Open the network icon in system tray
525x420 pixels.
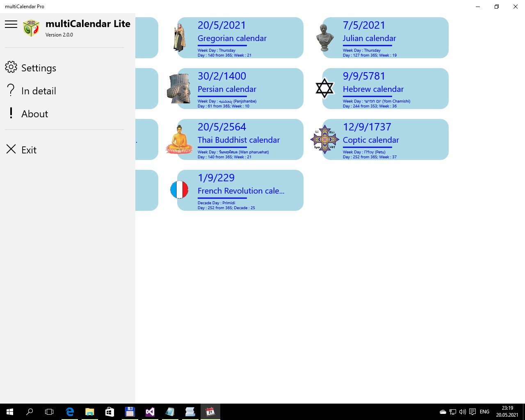pos(453,412)
